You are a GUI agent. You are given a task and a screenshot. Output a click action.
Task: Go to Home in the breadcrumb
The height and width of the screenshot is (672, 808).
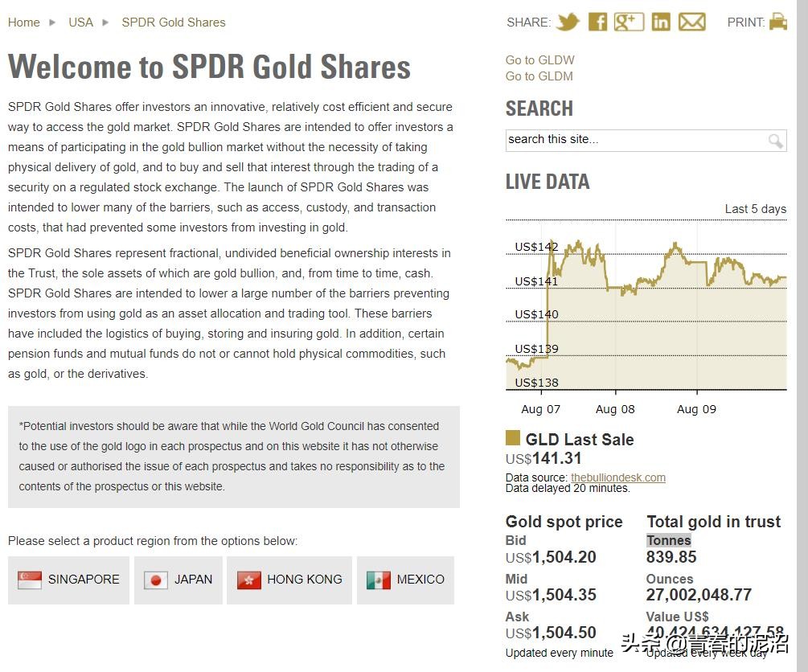coord(23,23)
